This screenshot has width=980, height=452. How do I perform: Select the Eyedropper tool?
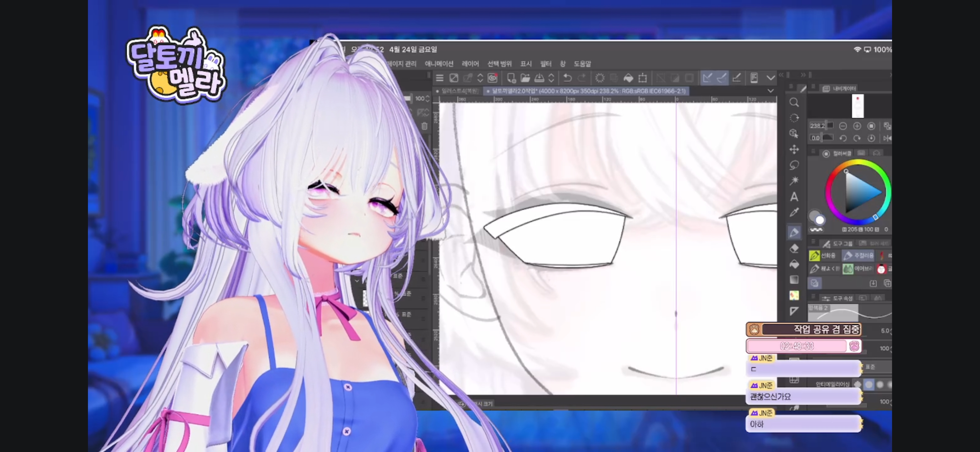tap(794, 212)
